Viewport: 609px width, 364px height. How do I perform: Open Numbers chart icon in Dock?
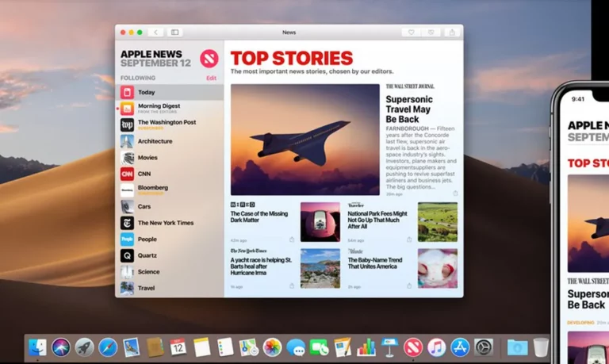click(x=366, y=347)
